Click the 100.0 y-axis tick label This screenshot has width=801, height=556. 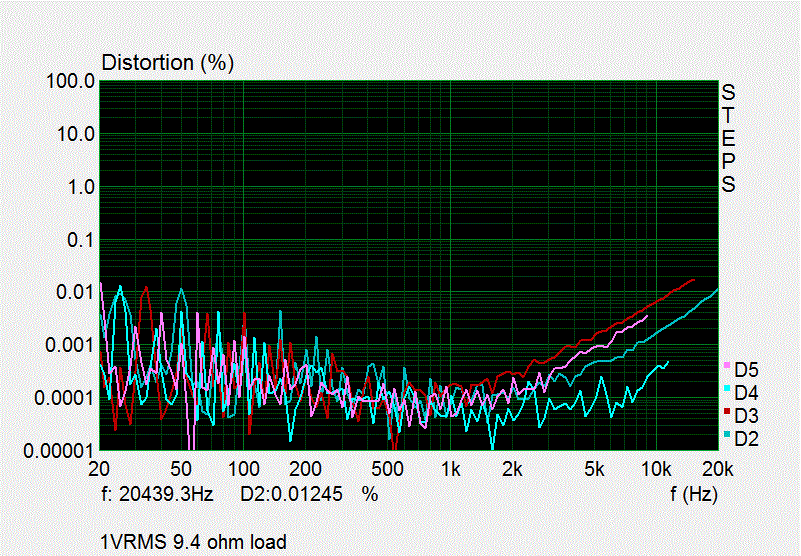point(70,81)
